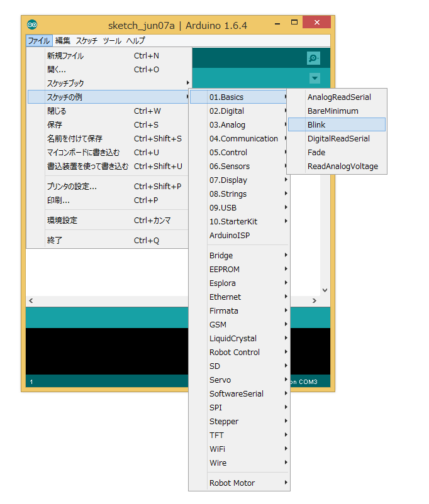Expand 03.Analog examples
The width and height of the screenshot is (429, 504).
click(239, 124)
